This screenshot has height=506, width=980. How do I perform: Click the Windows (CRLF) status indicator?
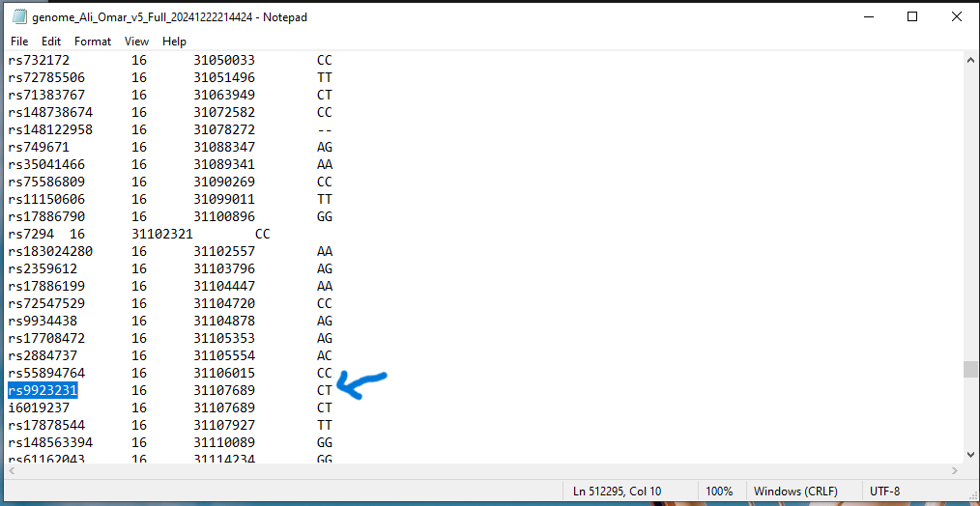click(795, 491)
